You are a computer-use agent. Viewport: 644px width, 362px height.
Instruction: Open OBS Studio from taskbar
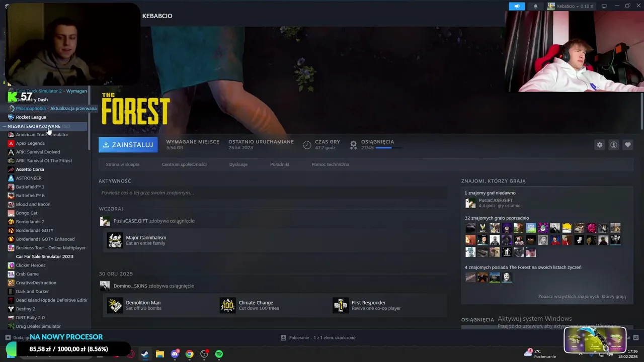204,354
